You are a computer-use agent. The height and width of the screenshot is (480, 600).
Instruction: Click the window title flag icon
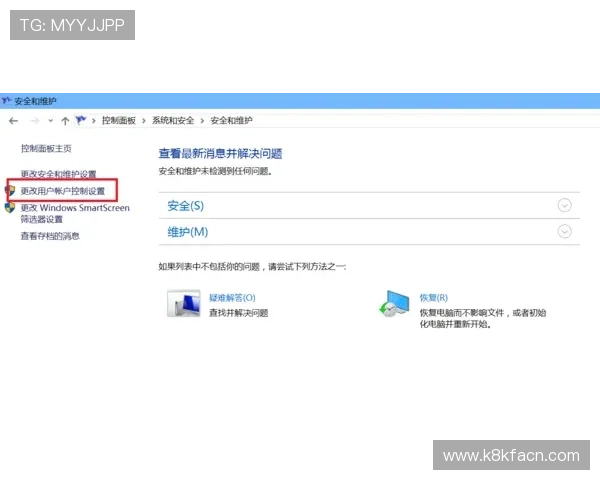pyautogui.click(x=6, y=101)
